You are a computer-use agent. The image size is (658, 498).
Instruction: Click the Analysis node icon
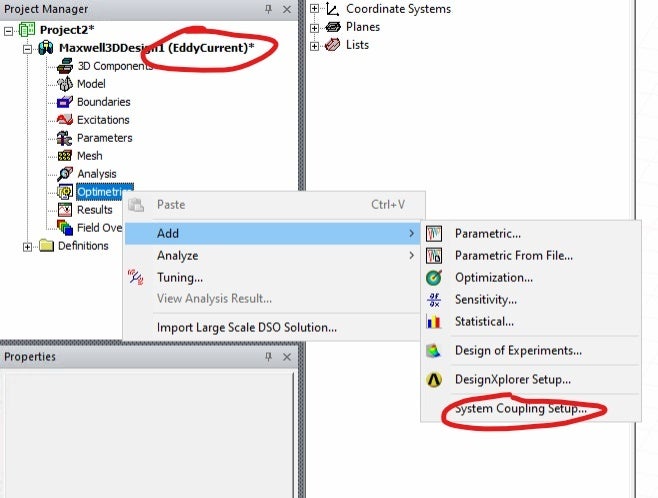(65, 174)
